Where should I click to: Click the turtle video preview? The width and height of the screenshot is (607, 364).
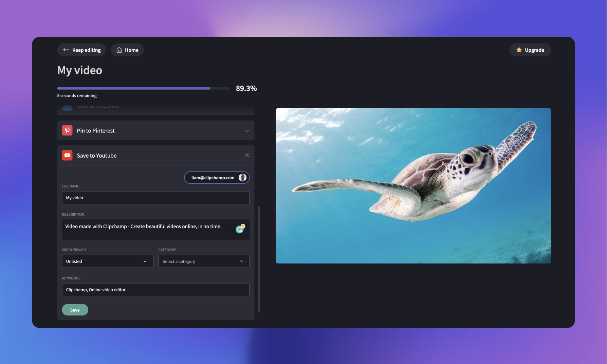click(413, 186)
